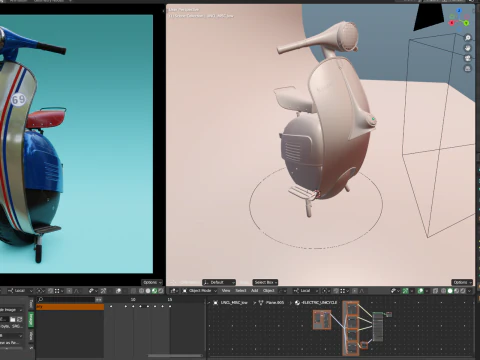Open image folder browse icon in sidebar
This screenshot has height=360, width=480.
pos(12,319)
